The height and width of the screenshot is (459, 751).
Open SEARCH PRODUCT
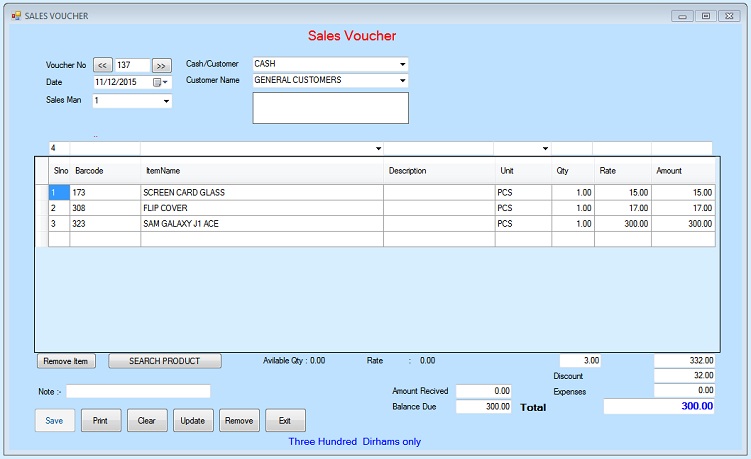pyautogui.click(x=164, y=361)
